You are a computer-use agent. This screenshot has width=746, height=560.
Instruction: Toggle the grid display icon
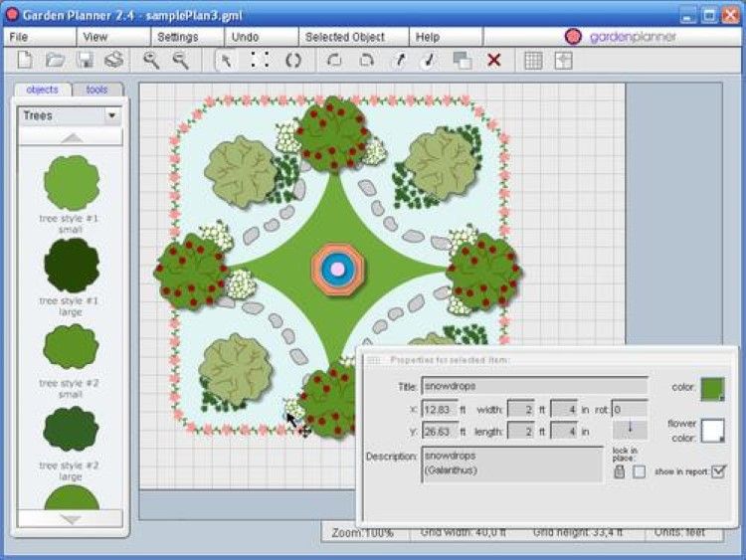tap(533, 61)
